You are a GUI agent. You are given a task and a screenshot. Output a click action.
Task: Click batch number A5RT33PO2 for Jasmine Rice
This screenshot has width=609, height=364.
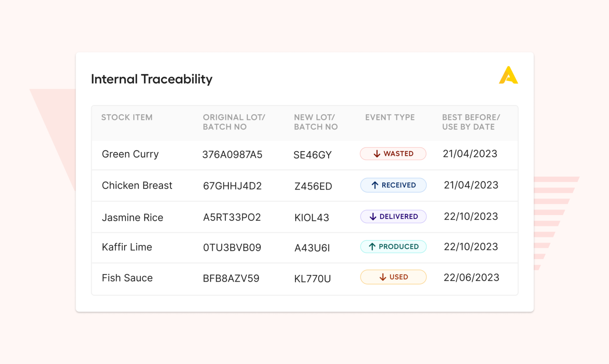(x=232, y=217)
